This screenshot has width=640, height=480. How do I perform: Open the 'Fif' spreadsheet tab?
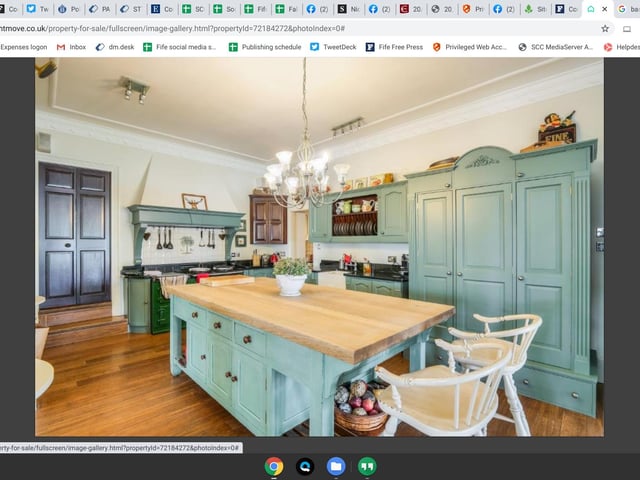click(x=255, y=9)
